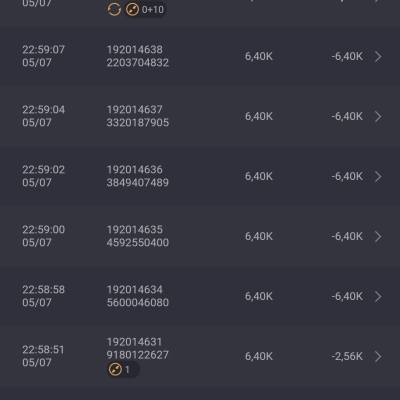This screenshot has width=400, height=400.
Task: Select the 22:59:04 transaction row
Action: (x=200, y=116)
